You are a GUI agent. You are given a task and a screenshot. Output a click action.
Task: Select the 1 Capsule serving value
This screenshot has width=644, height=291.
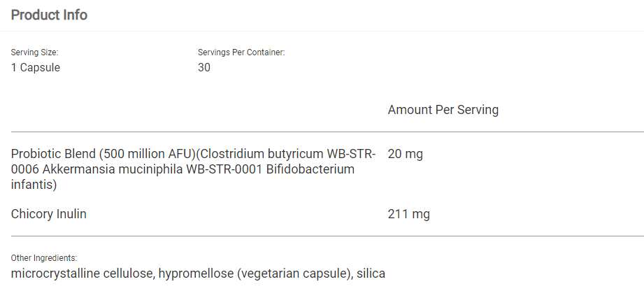point(36,68)
